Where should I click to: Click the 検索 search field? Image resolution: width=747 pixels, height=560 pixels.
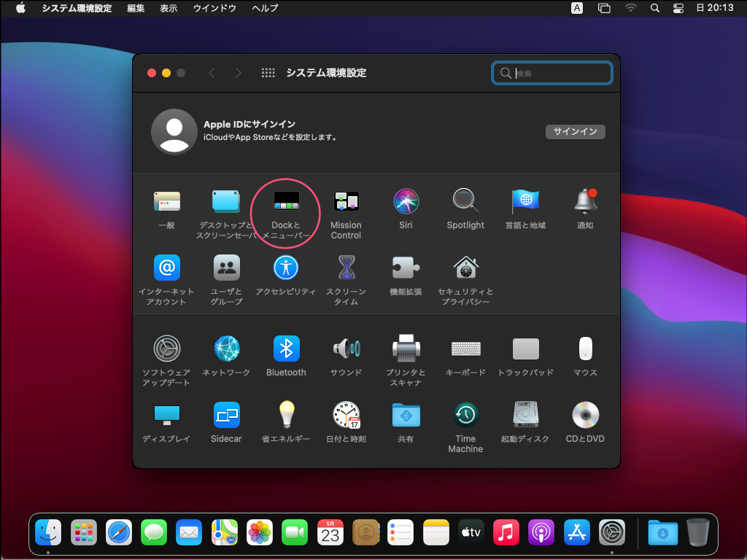click(x=551, y=73)
